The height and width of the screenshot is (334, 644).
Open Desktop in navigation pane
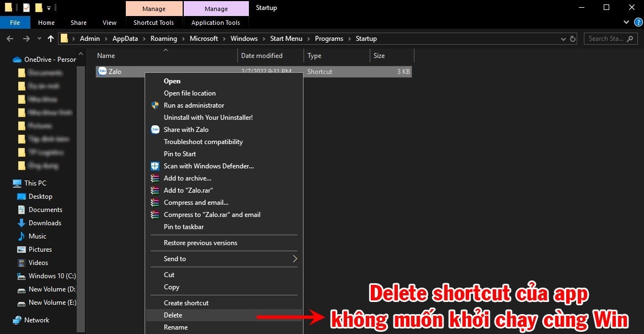pyautogui.click(x=35, y=197)
